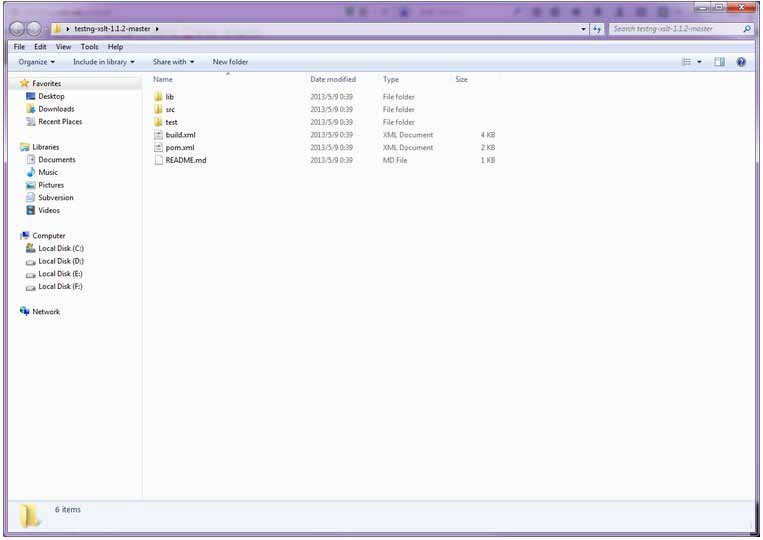Image resolution: width=763 pixels, height=540 pixels.
Task: Open Local Disk (F:)
Action: [x=60, y=286]
